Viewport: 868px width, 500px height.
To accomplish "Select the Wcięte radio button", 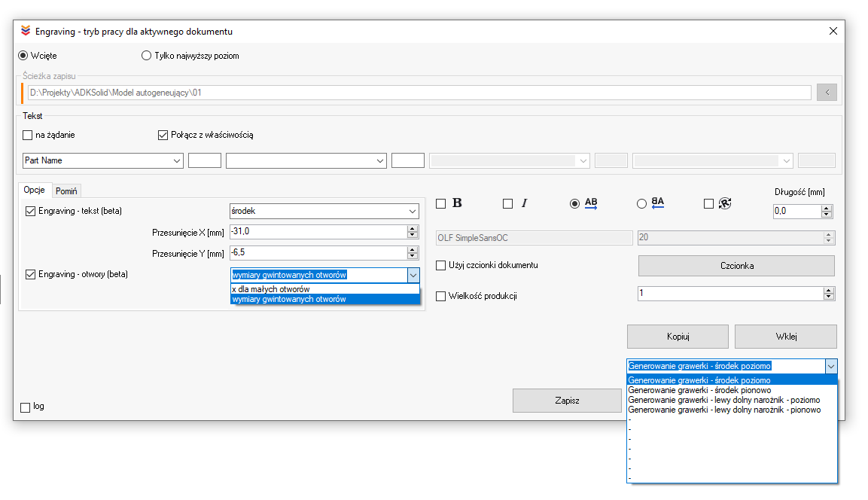I will 23,56.
